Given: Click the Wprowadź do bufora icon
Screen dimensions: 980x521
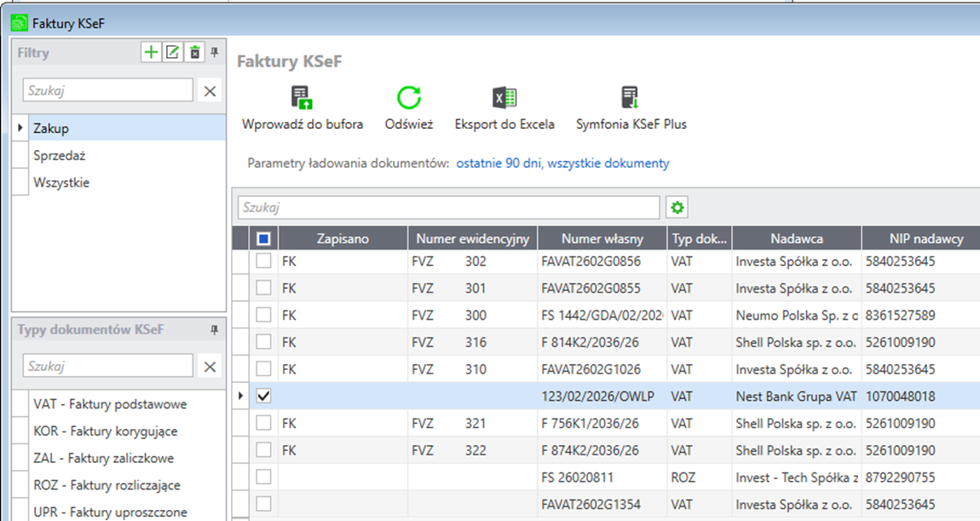Looking at the screenshot, I should (302, 97).
